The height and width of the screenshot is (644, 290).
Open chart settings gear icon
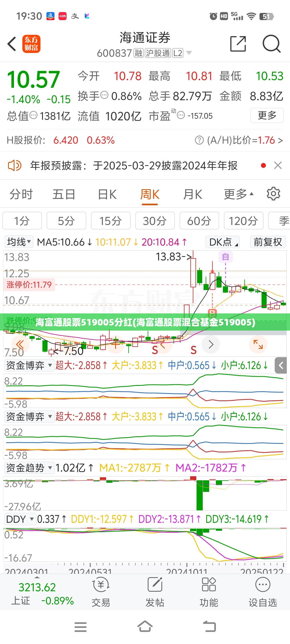273,194
